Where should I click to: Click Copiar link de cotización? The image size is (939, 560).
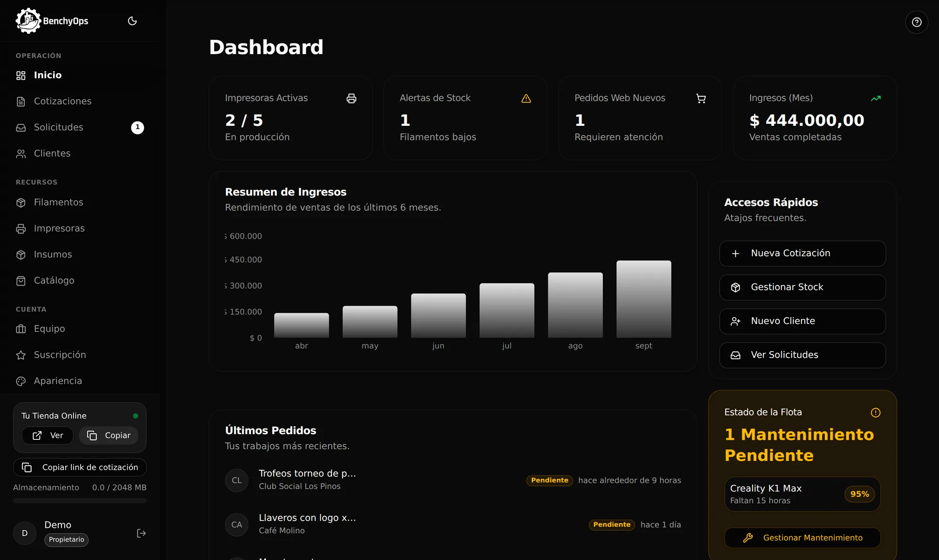click(x=80, y=468)
